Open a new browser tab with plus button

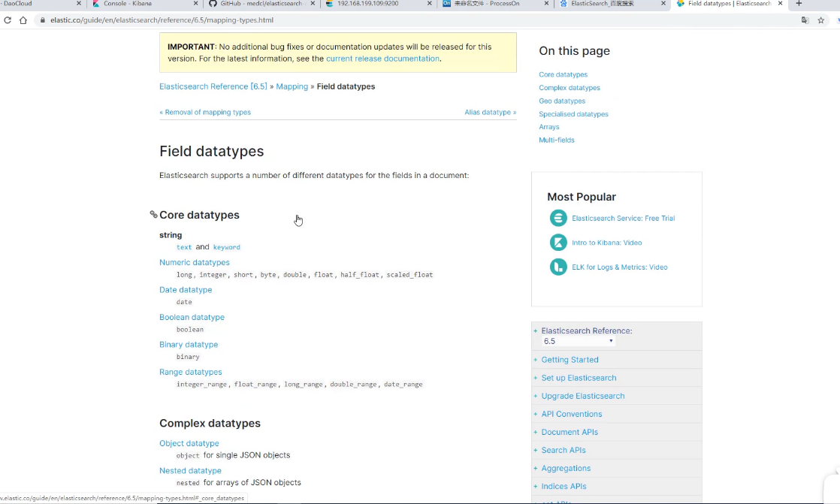pos(799,4)
